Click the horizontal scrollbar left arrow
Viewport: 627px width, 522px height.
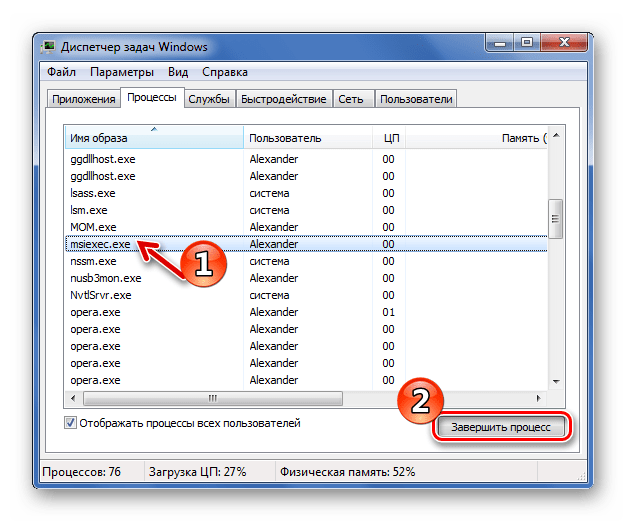coord(73,398)
